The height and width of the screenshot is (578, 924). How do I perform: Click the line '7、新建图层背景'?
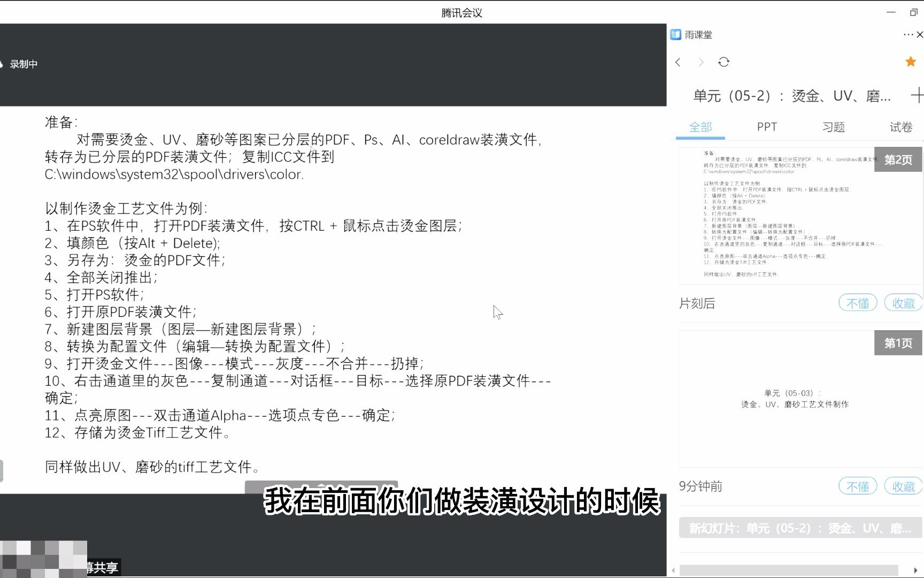pyautogui.click(x=181, y=329)
